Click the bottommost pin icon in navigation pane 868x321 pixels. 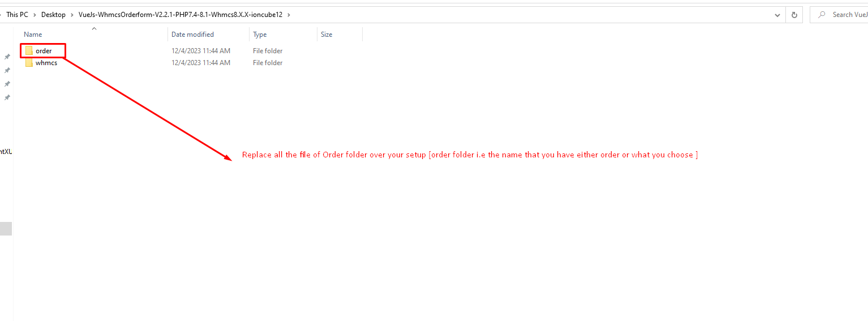tap(7, 97)
